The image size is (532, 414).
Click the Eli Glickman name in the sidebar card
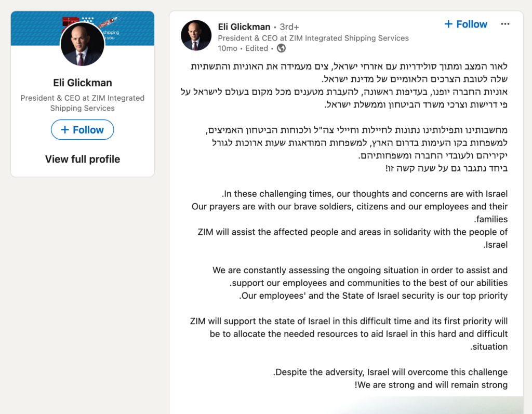click(x=83, y=83)
